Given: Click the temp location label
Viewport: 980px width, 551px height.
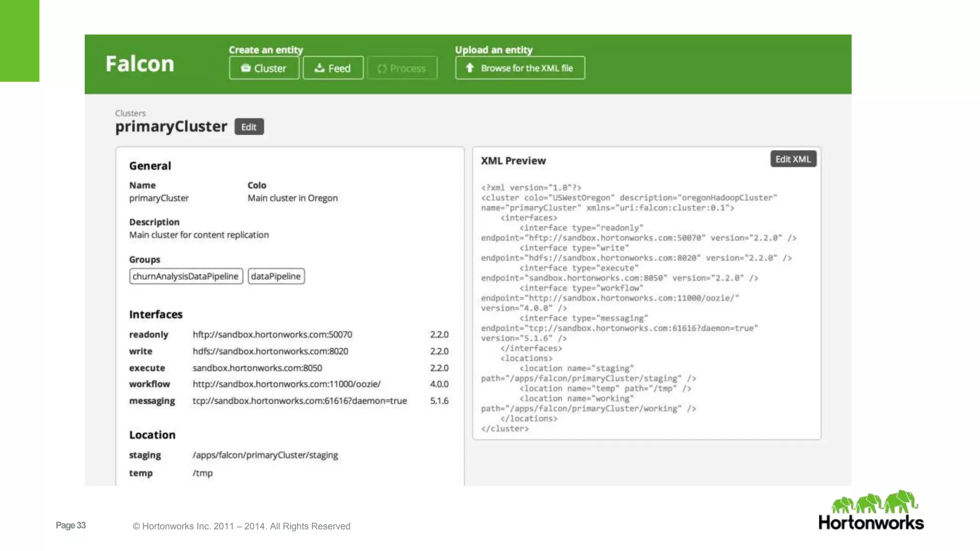Looking at the screenshot, I should [141, 473].
